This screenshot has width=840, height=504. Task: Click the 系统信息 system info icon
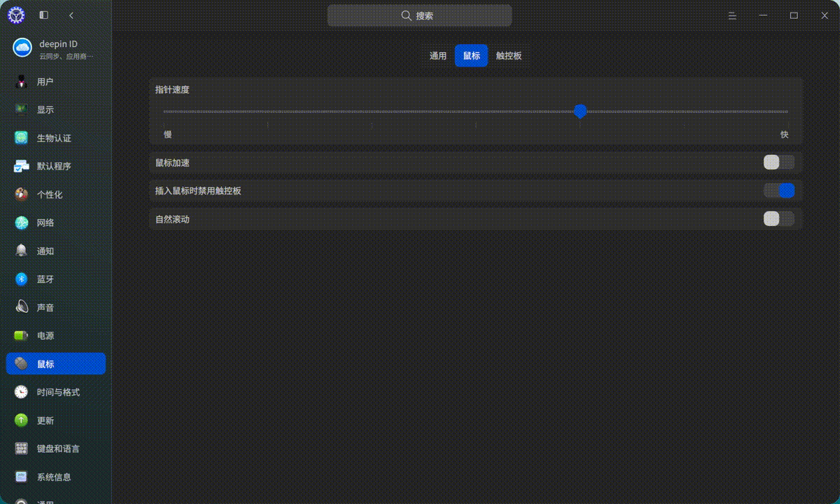22,477
